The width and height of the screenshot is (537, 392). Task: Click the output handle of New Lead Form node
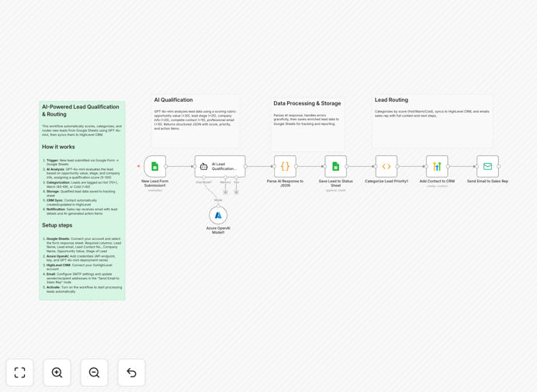click(x=166, y=167)
